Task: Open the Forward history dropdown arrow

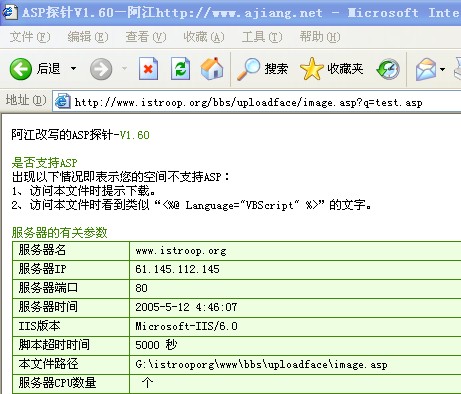Action: (124, 69)
